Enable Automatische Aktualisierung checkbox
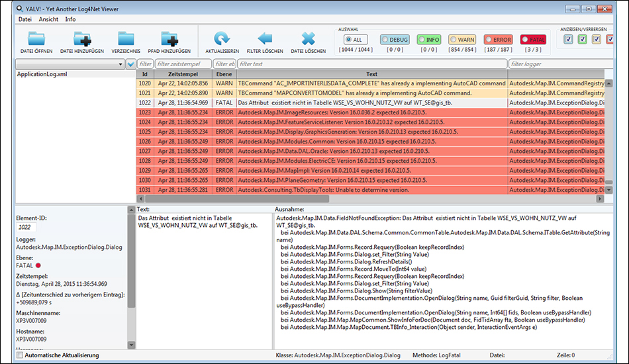Viewport: 629px width, 364px height. tap(20, 355)
